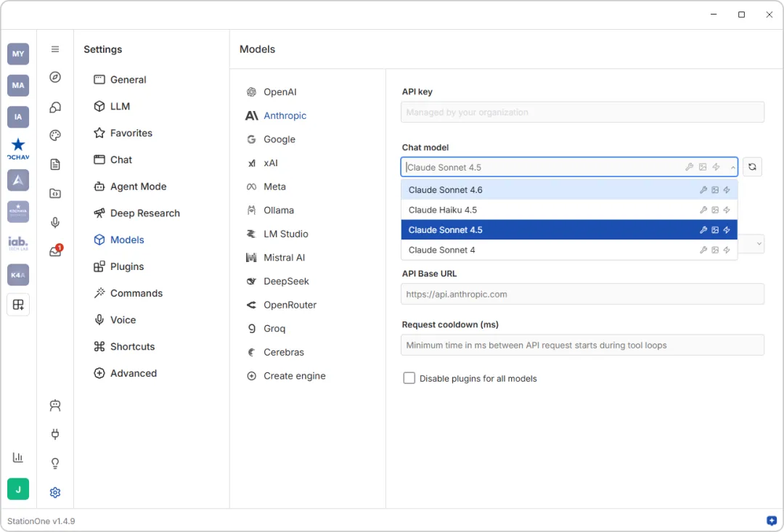
Task: Open Plugins settings
Action: tap(119, 266)
